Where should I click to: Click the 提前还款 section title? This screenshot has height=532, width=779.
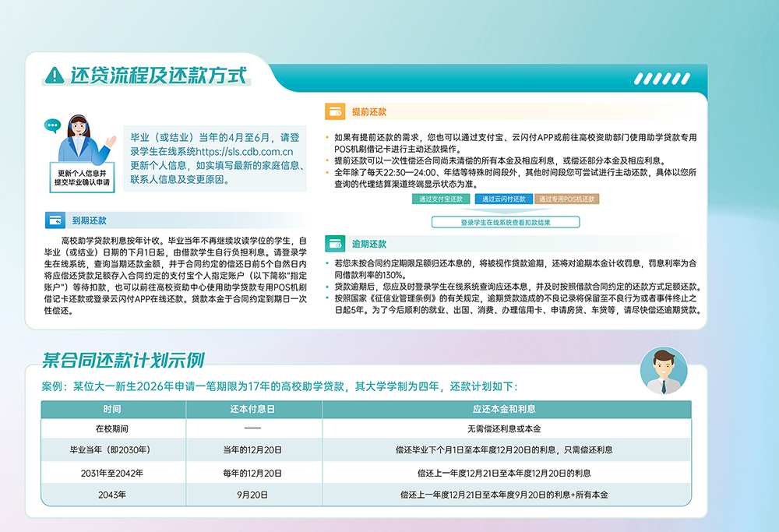[369, 111]
